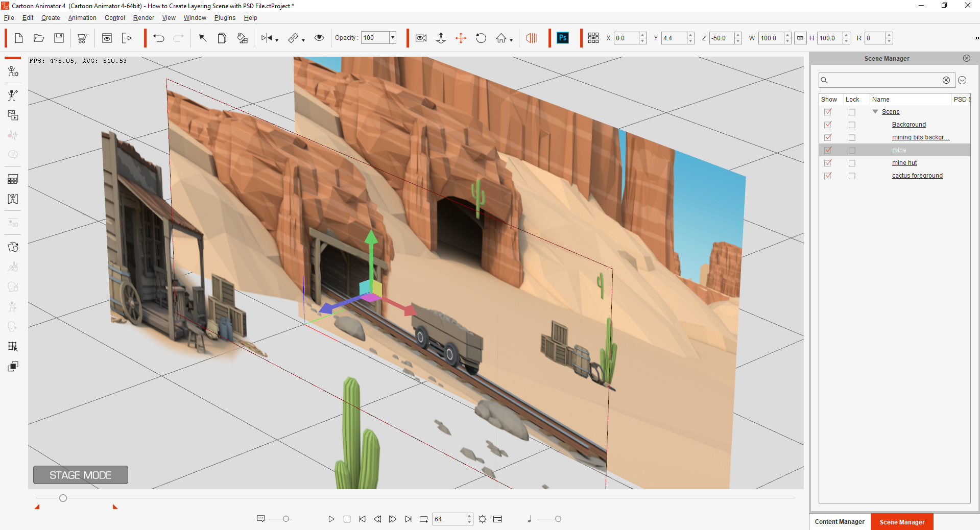Toggle Show checkbox for cactus foreground
Viewport: 980px width, 530px height.
828,176
